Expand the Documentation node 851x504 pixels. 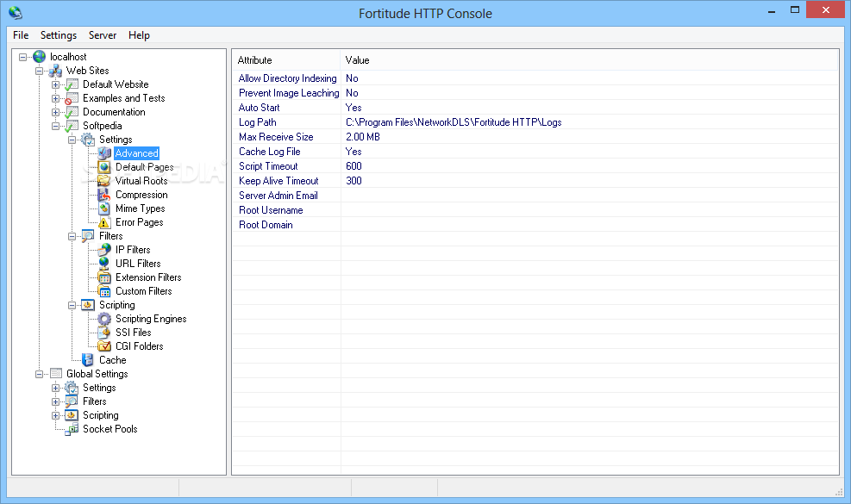[55, 112]
